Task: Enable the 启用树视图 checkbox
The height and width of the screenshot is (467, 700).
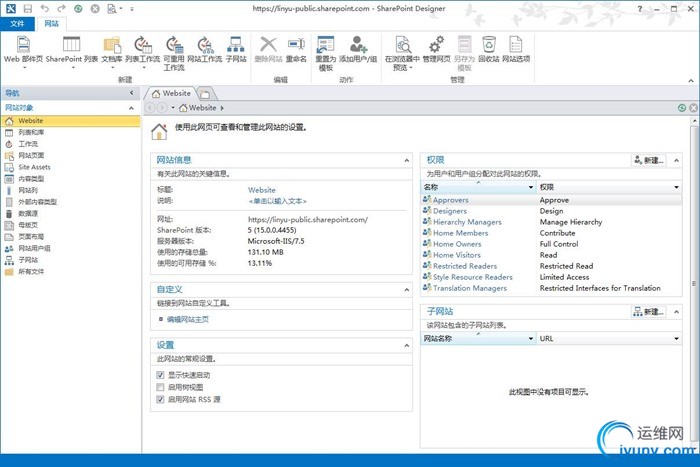Action: point(160,387)
